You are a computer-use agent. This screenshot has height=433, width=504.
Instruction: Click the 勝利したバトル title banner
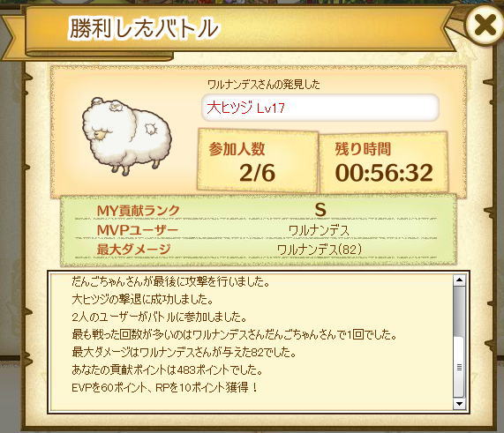(144, 28)
